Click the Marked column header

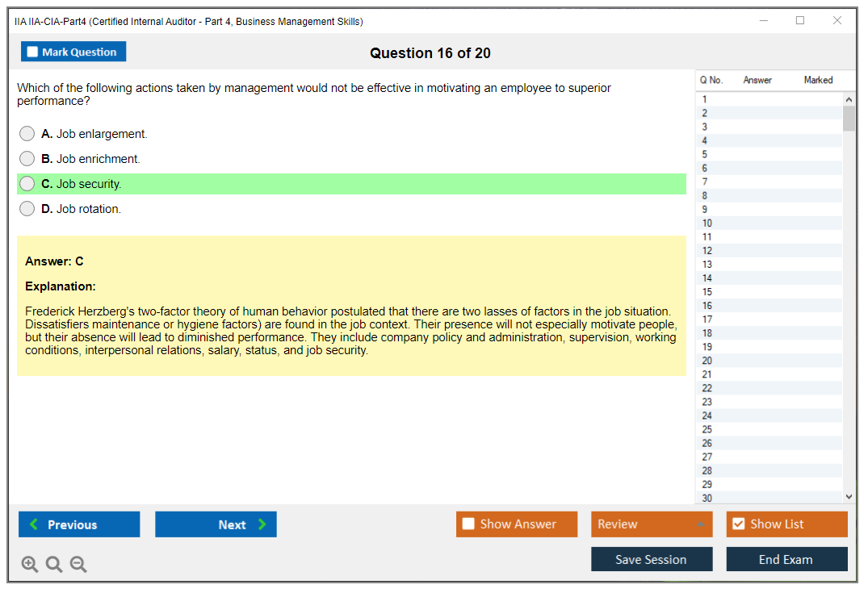[x=818, y=80]
